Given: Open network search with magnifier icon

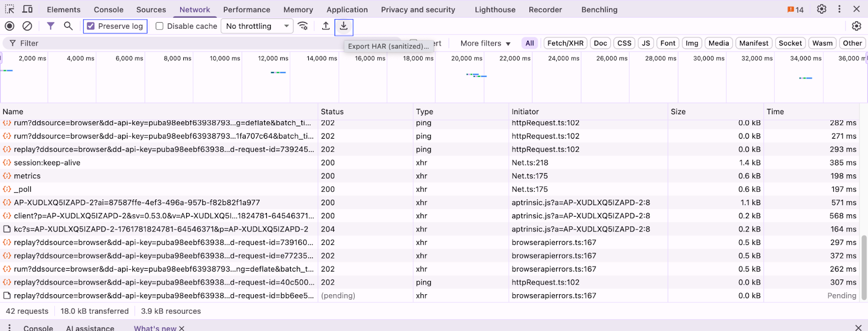Looking at the screenshot, I should (x=68, y=26).
